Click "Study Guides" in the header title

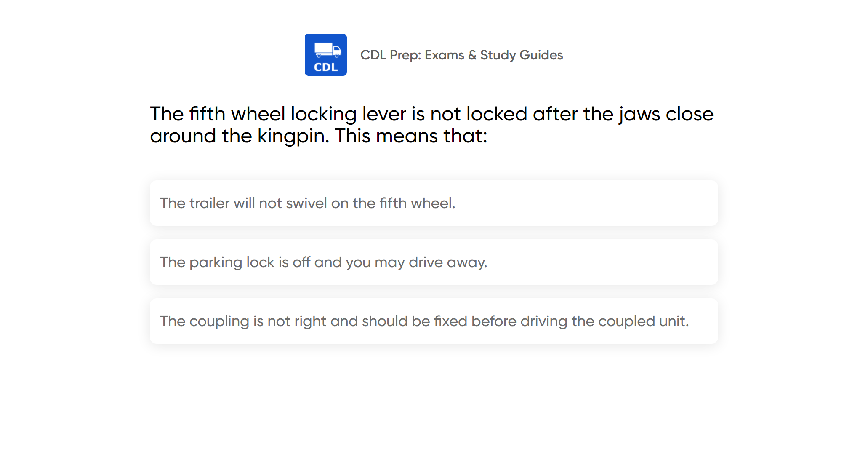pyautogui.click(x=521, y=55)
